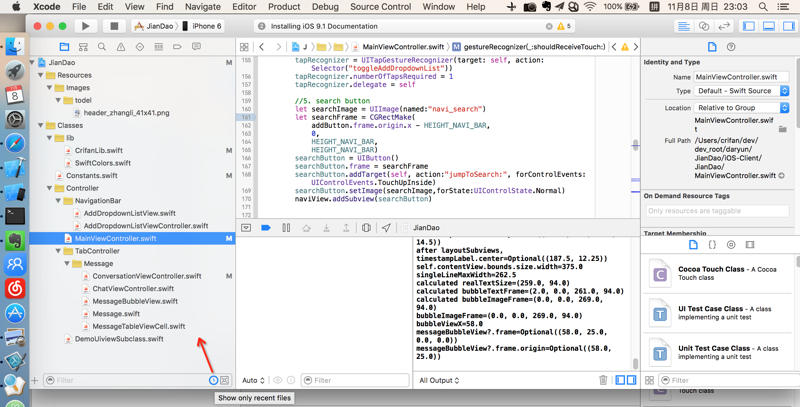
Task: Open the Report navigator speech bubble icon
Action: (196, 47)
